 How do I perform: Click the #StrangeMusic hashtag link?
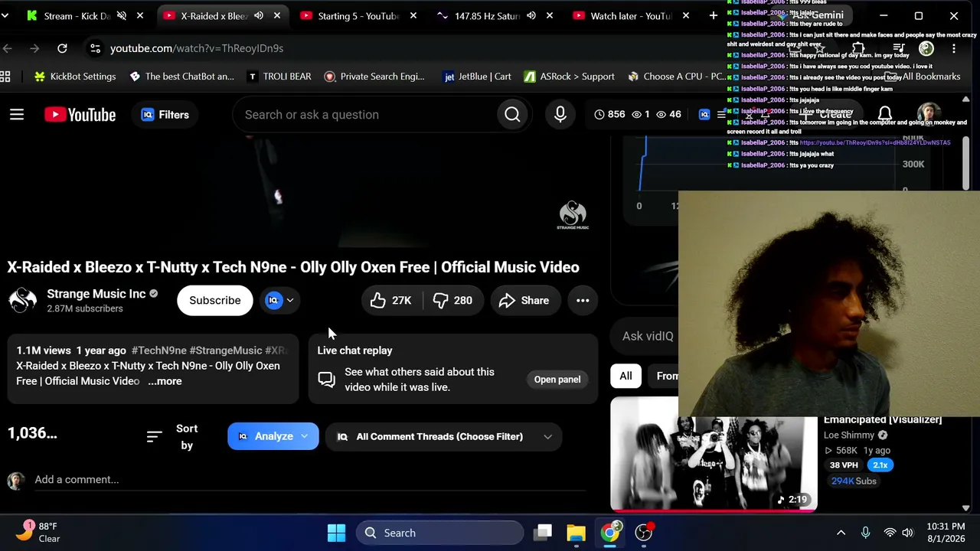[x=226, y=350]
